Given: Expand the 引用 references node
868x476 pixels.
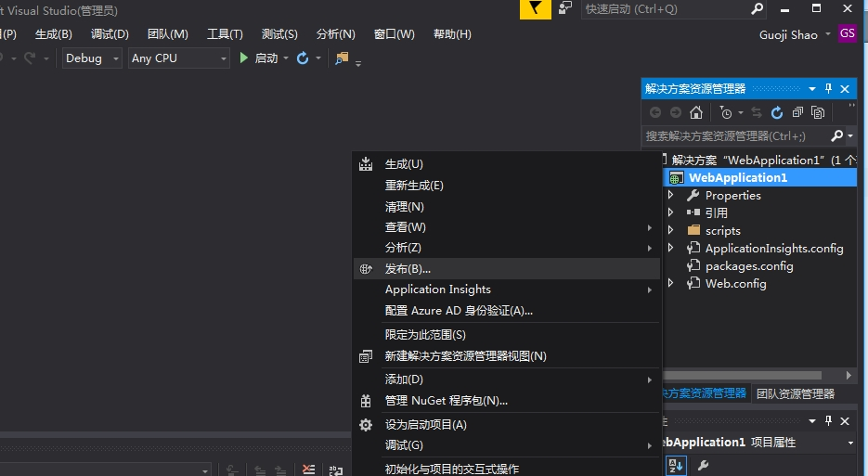Looking at the screenshot, I should 670,212.
